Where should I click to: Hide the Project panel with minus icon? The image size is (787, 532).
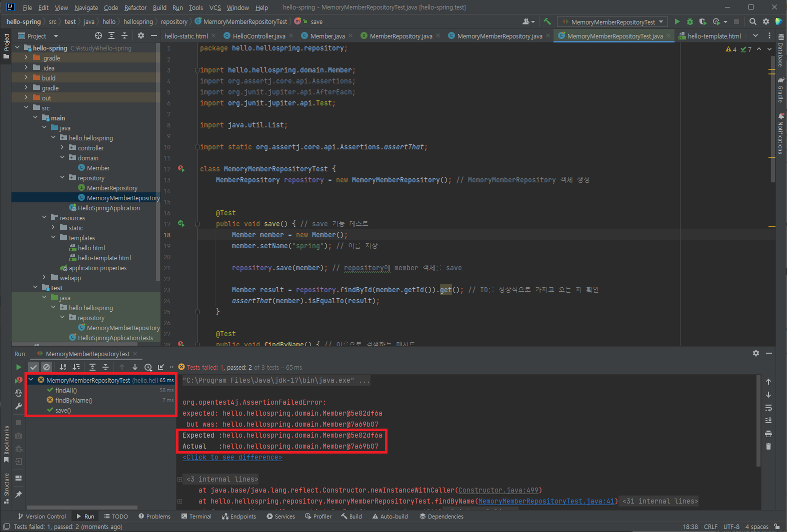click(x=154, y=35)
